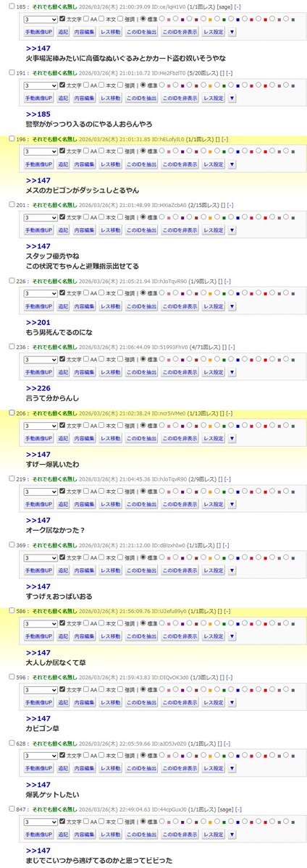This screenshot has width=307, height=868.
Task: Follow the >>201 anchor in post 226
Action: (38, 322)
